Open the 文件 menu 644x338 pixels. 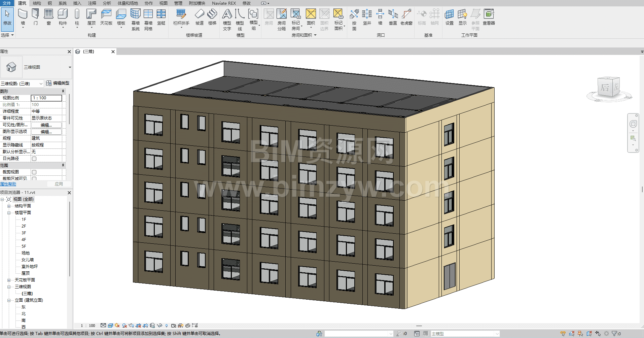pos(7,3)
